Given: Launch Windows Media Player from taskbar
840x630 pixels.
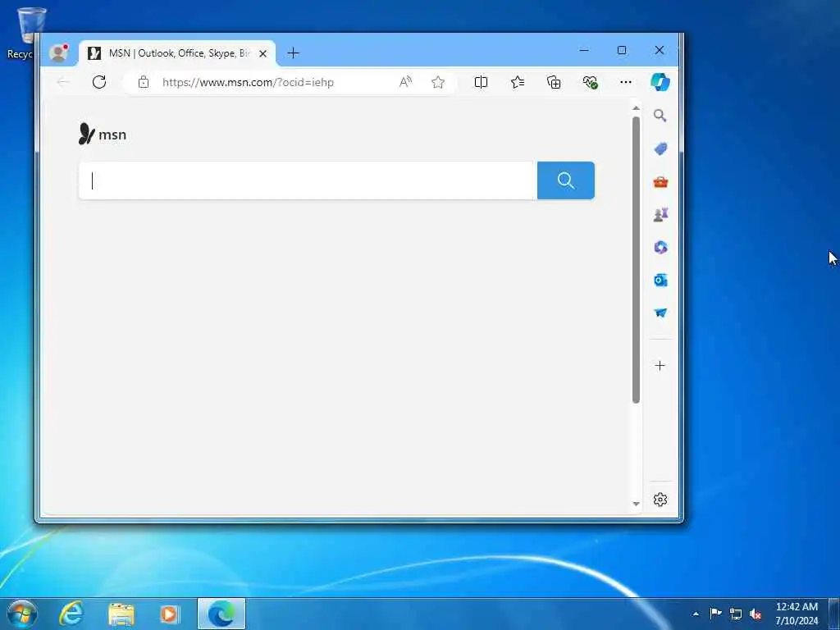Looking at the screenshot, I should (x=170, y=614).
